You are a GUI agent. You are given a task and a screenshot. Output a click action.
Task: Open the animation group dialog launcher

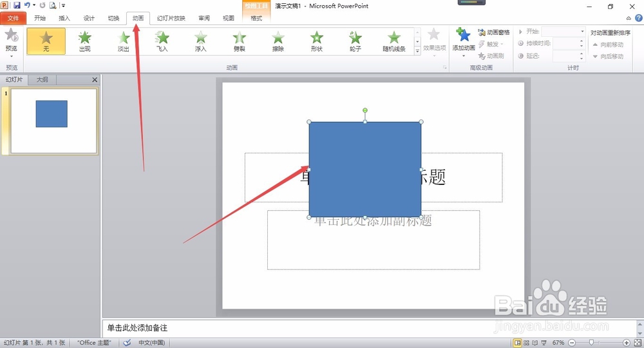pos(445,68)
